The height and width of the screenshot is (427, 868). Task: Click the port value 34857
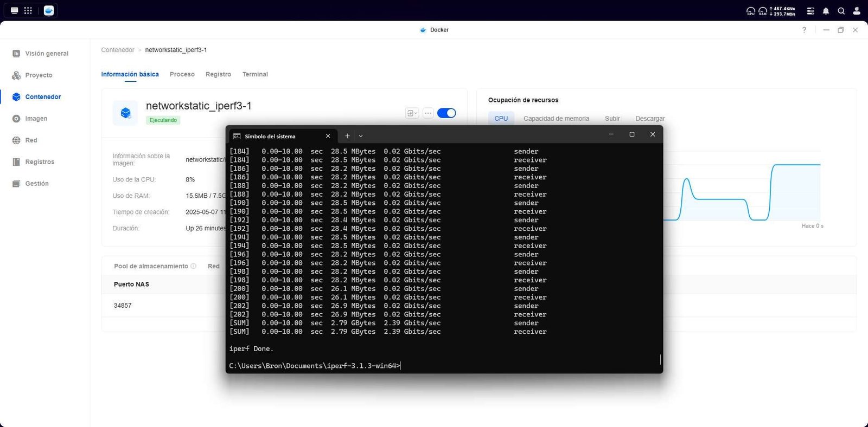[x=123, y=306]
